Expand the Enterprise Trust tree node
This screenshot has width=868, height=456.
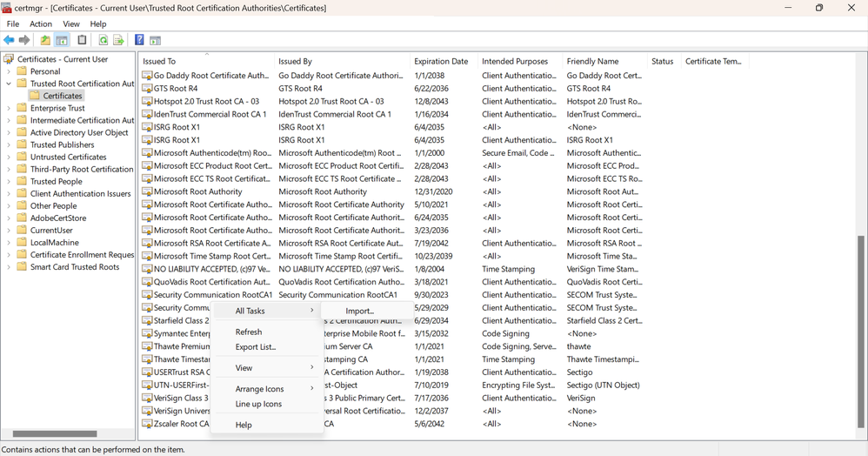click(9, 108)
